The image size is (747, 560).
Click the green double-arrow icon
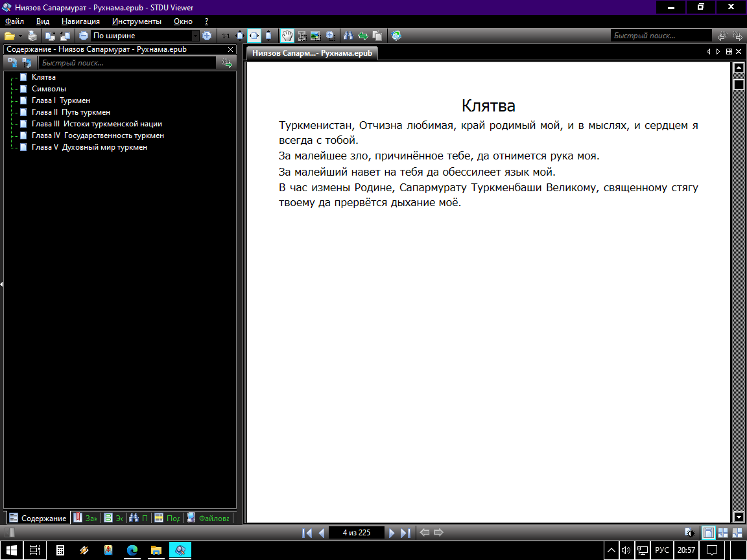point(363,36)
